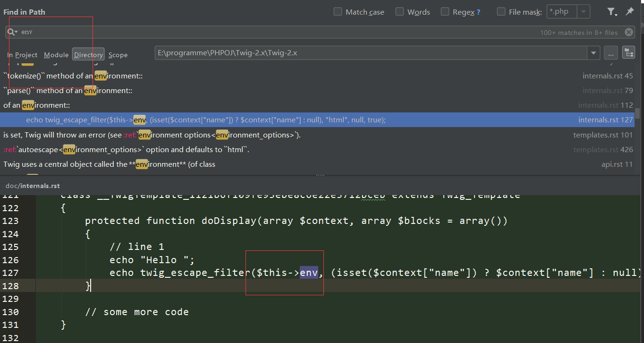Image resolution: width=644 pixels, height=343 pixels.
Task: Click the results list scrollbar thumb
Action: [637, 113]
